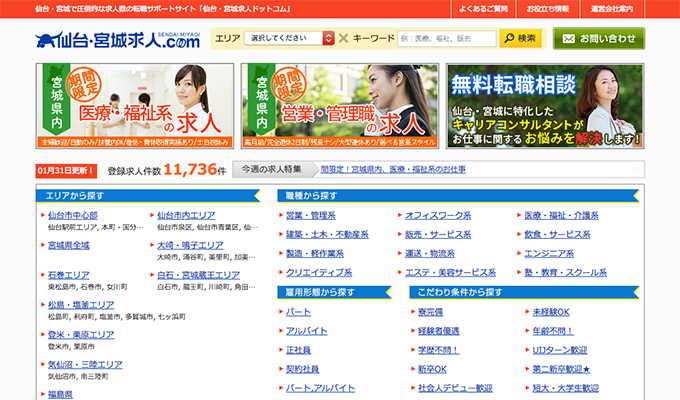Browse オフィスワーク系 job category
The width and height of the screenshot is (680, 400).
click(438, 215)
